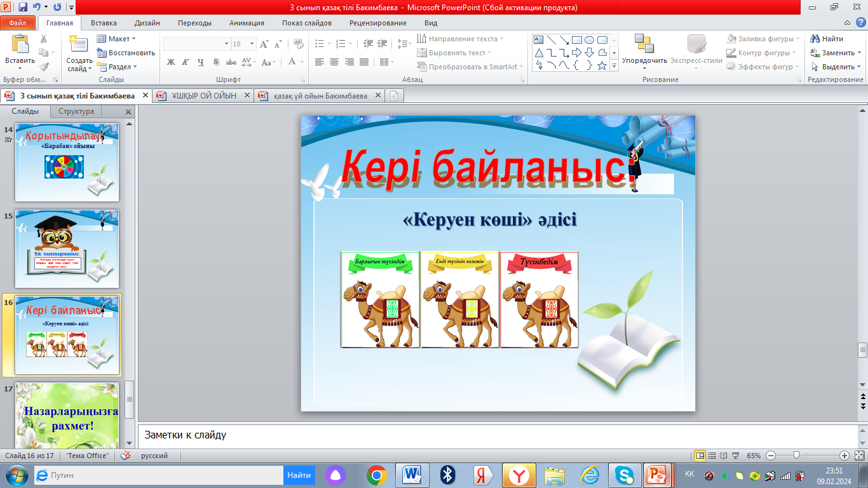Click the center text alignment icon

pyautogui.click(x=334, y=62)
